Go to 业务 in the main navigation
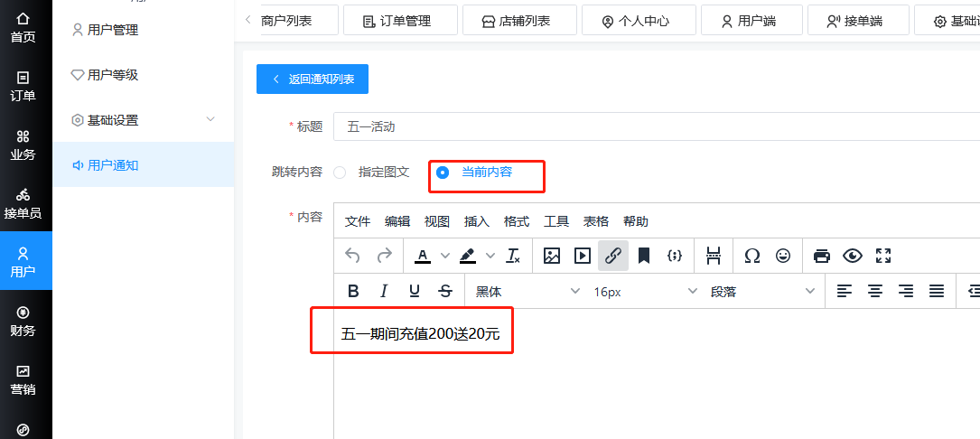The width and height of the screenshot is (980, 439). click(23, 145)
